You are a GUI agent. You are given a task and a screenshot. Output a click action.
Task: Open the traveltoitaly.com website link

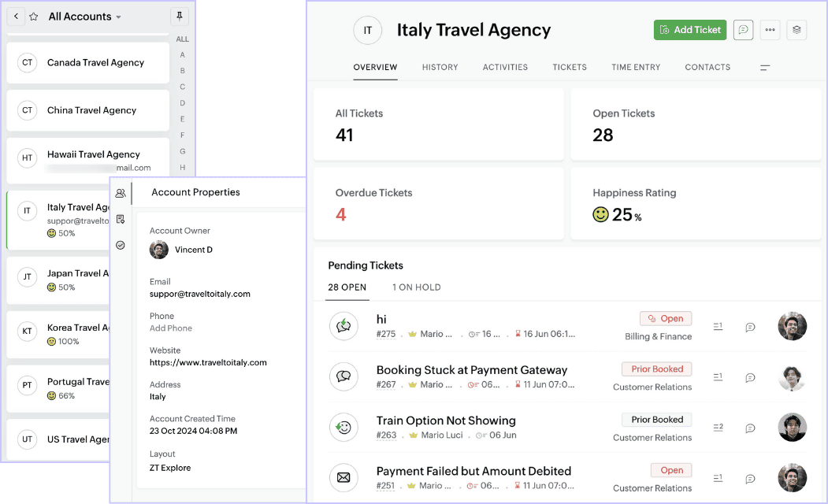208,363
